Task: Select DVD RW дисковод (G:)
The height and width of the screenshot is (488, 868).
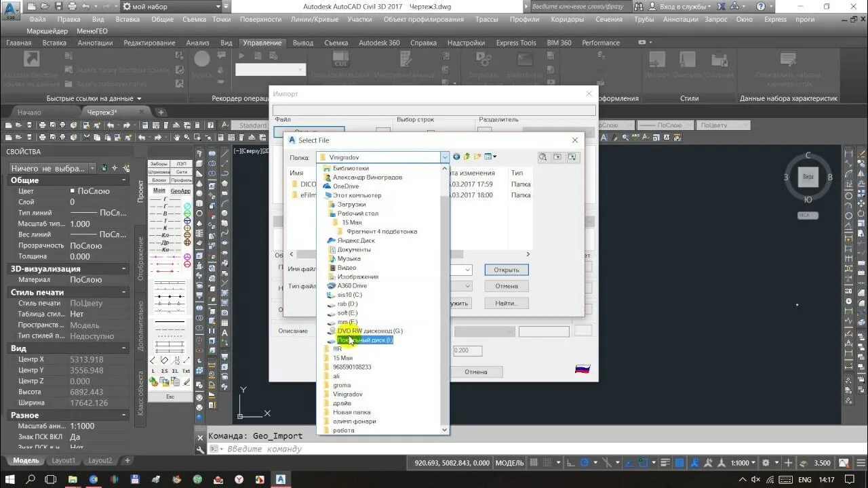Action: [370, 331]
